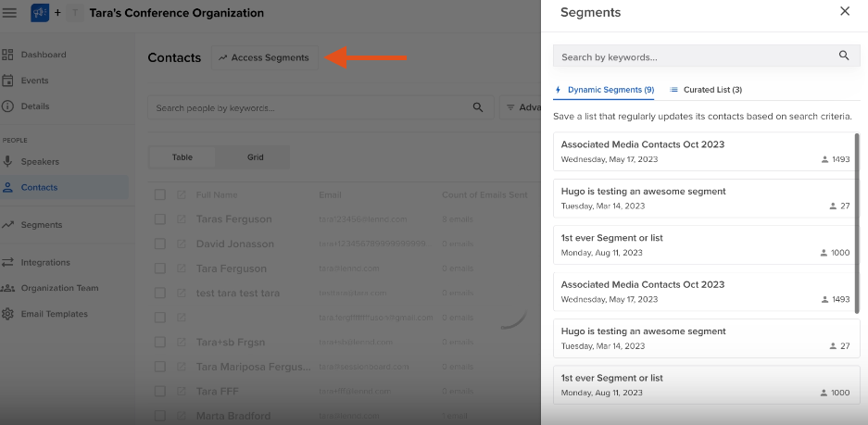Switch contacts view to Grid

coord(255,157)
